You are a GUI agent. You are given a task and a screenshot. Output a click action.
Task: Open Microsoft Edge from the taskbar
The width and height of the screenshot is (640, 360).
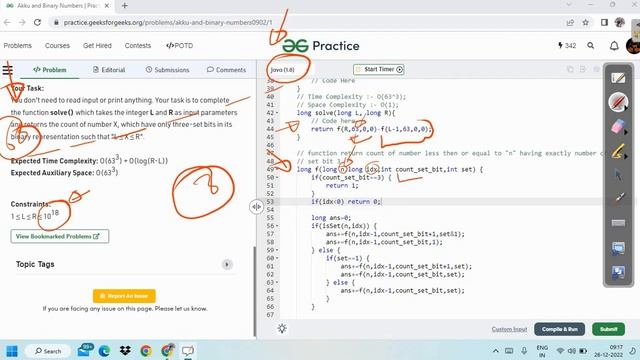coord(104,351)
